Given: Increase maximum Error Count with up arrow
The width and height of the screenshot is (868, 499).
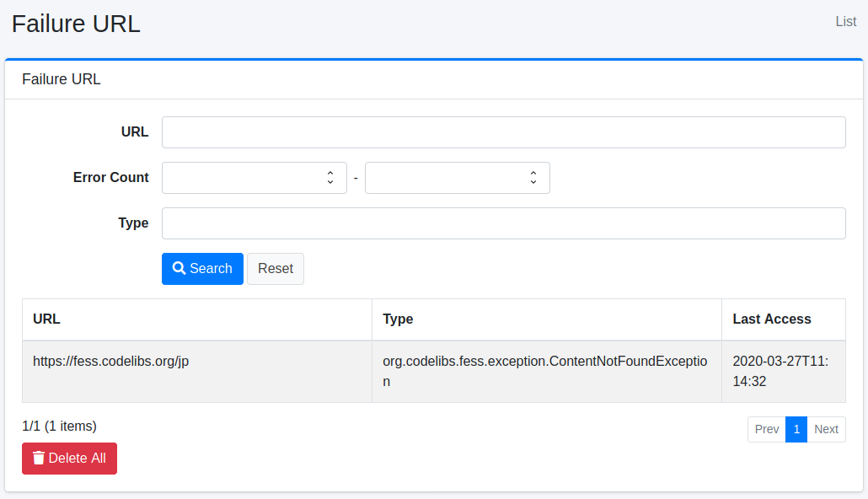Looking at the screenshot, I should pos(533,174).
